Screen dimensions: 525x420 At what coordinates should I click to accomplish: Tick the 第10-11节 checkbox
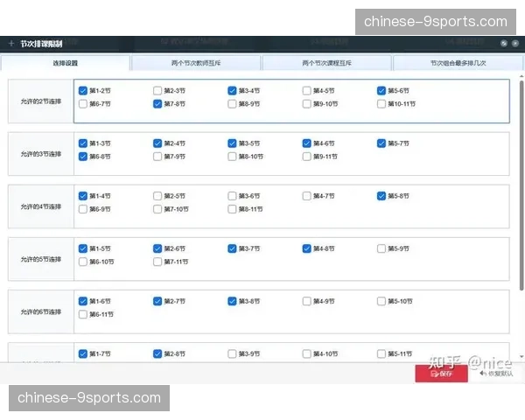(382, 103)
